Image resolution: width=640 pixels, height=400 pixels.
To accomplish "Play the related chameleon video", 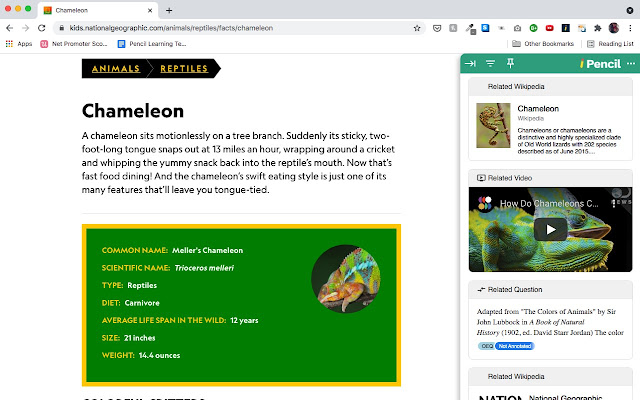I will point(550,229).
